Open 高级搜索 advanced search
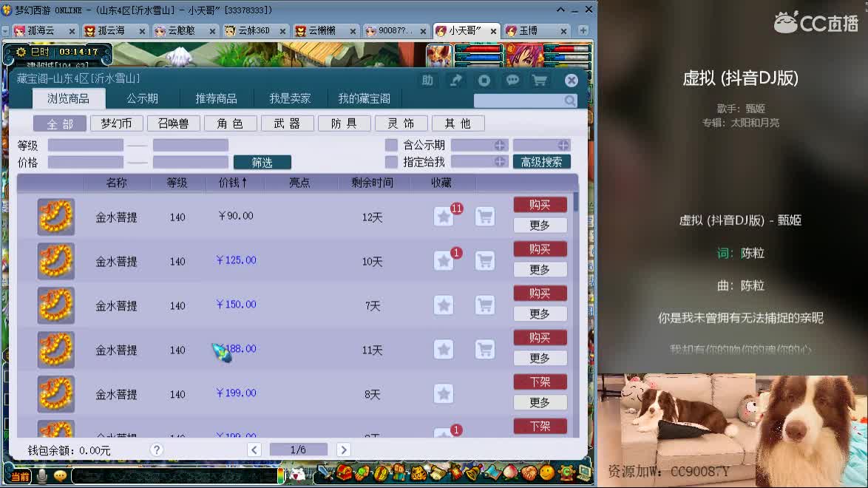The height and width of the screenshot is (488, 868). click(x=541, y=162)
